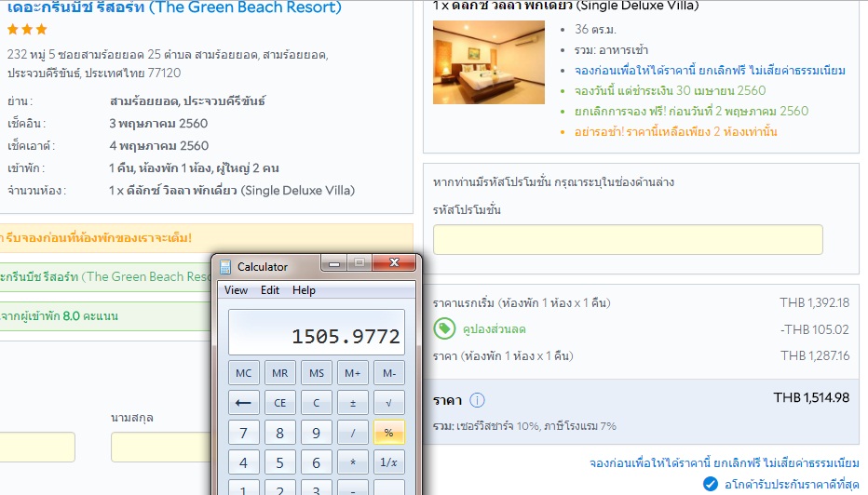The image size is (868, 495).
Task: Click the promotion code input field
Action: [628, 239]
